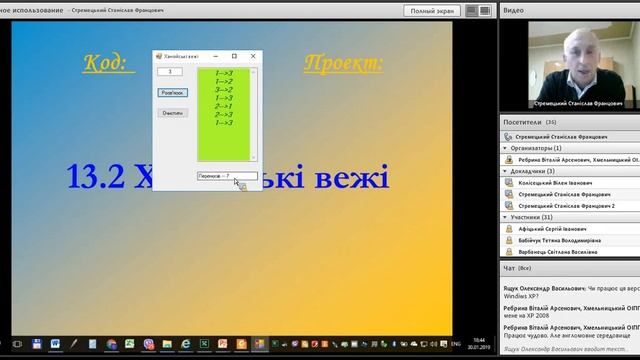
Task: Click the Переносів result text field
Action: click(x=227, y=176)
